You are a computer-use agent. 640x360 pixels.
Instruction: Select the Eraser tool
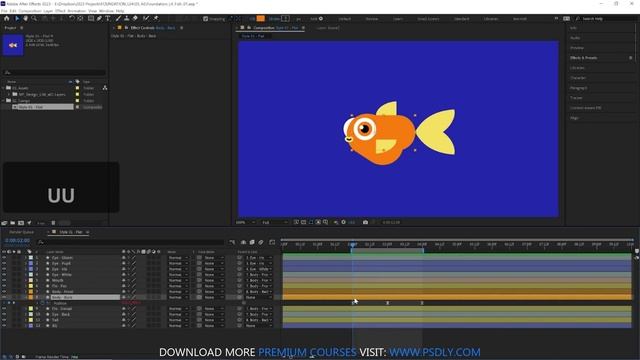tap(135, 18)
